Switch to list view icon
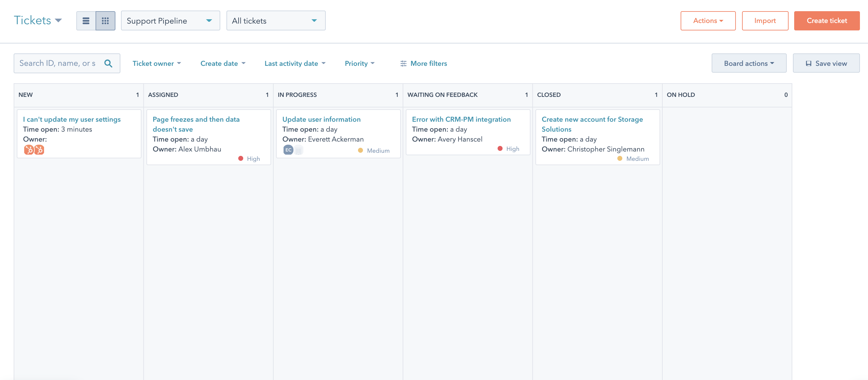 click(x=86, y=21)
